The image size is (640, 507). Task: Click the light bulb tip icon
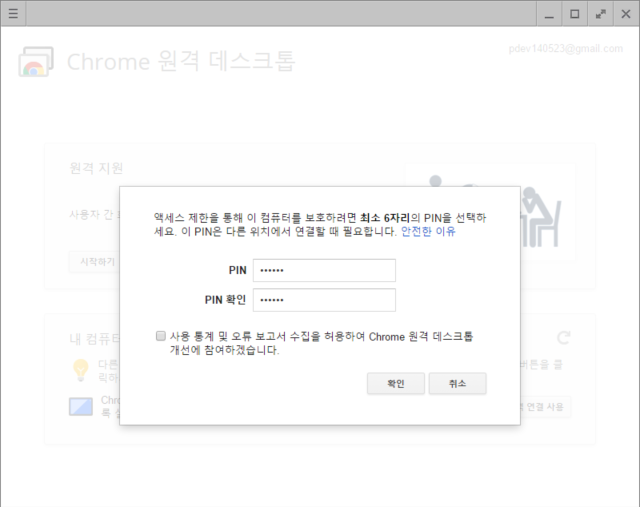(81, 370)
